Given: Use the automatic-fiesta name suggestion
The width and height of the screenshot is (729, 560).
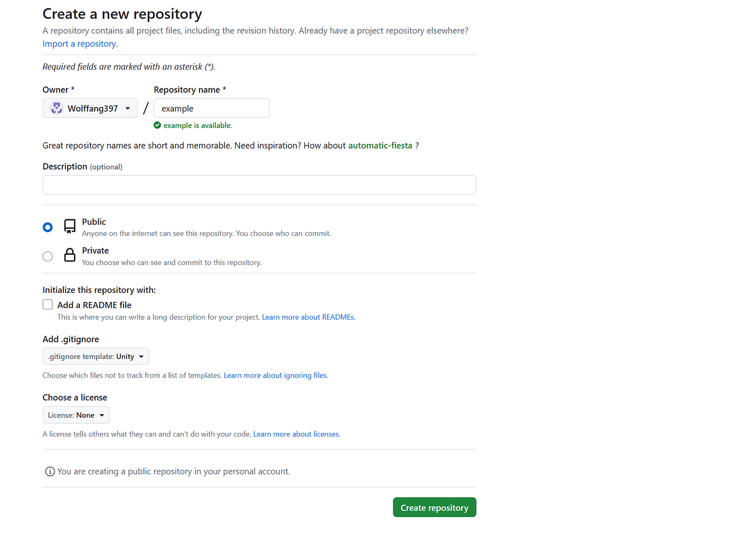Looking at the screenshot, I should [x=380, y=146].
